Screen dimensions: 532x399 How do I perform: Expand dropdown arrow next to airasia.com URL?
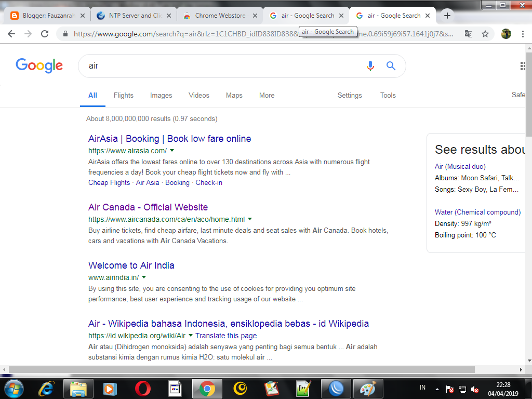172,150
